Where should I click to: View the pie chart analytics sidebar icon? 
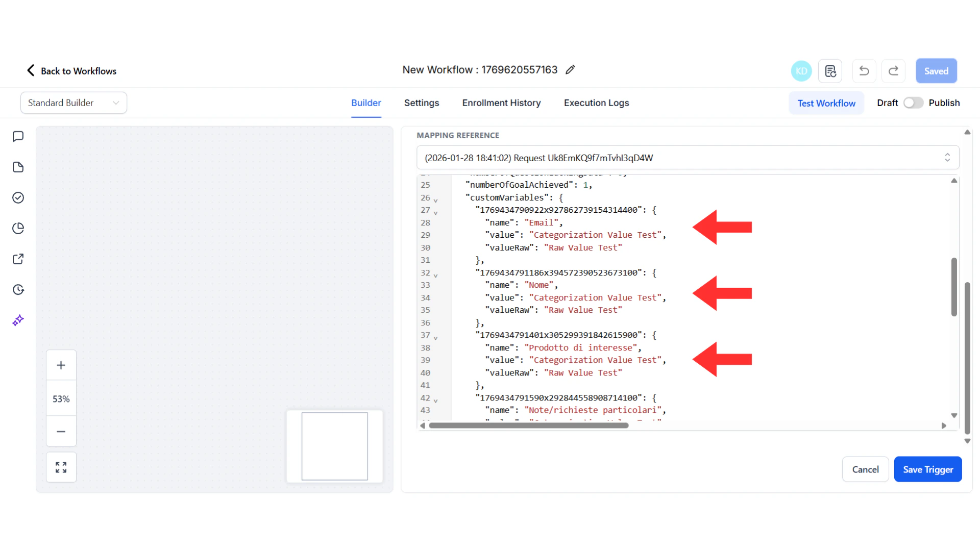(x=18, y=228)
